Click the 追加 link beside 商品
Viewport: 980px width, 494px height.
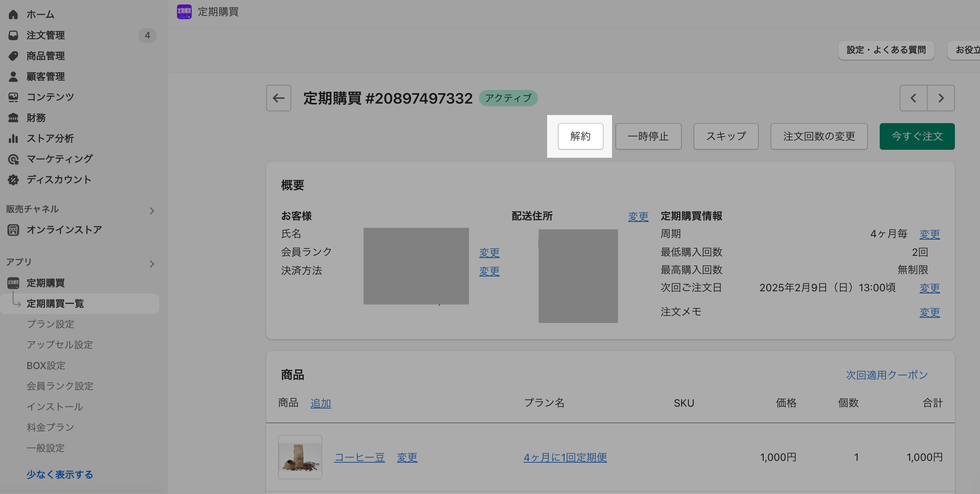pyautogui.click(x=320, y=403)
